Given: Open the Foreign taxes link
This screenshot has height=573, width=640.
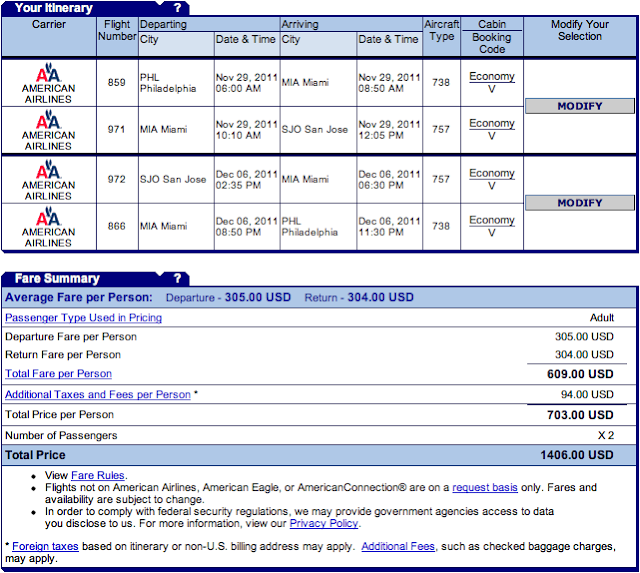Looking at the screenshot, I should 45,546.
